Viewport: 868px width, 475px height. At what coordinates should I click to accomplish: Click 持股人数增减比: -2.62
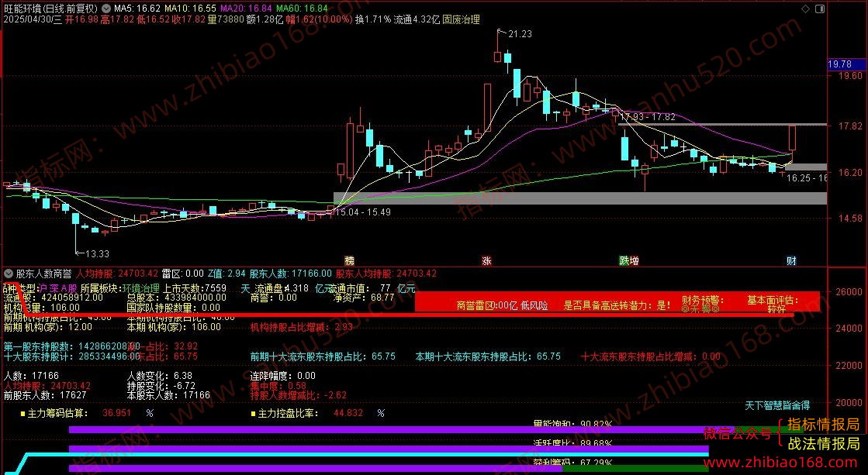[x=299, y=395]
